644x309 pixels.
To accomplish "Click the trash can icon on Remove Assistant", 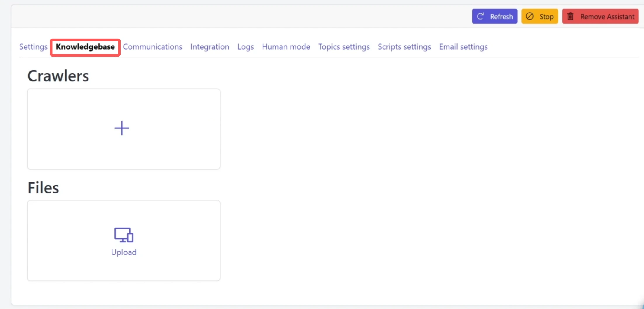I will tap(570, 16).
